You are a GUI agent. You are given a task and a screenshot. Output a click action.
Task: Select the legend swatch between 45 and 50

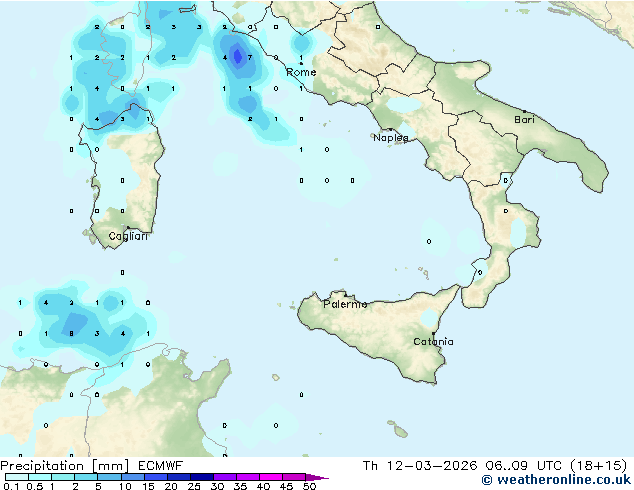[x=294, y=477]
